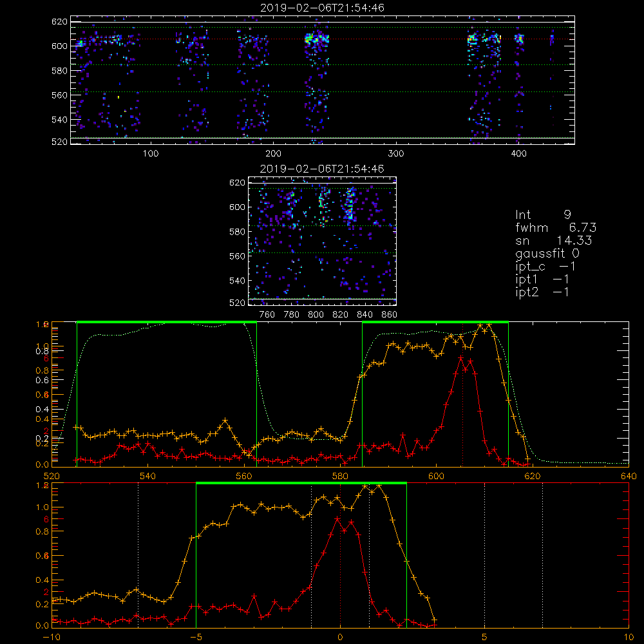Screen dimensions: 644x644
Task: Click the x-axis label 10 of the offset plot
Action: click(x=629, y=637)
